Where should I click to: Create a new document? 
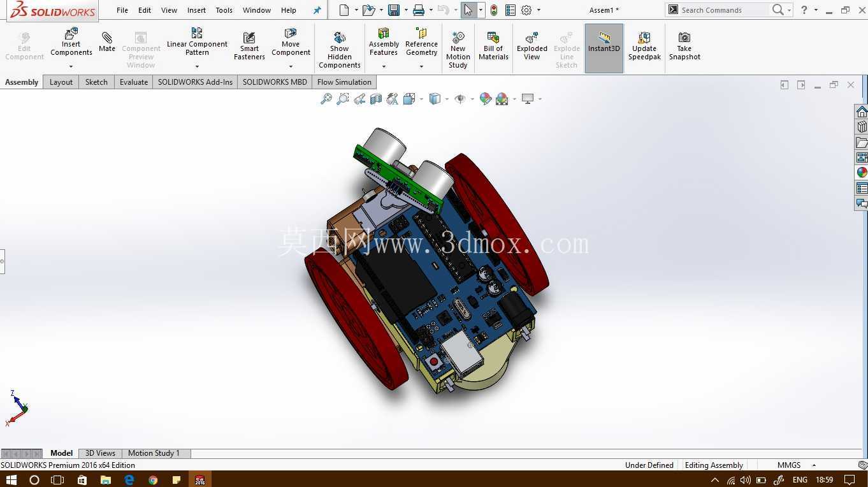point(344,10)
